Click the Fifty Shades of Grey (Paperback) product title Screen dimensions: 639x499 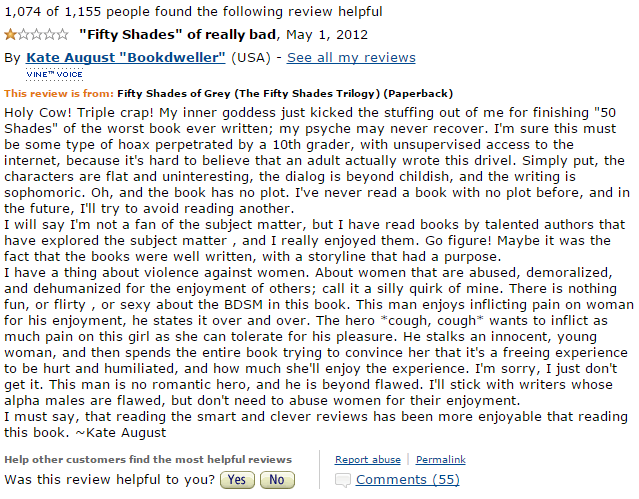[x=285, y=94]
